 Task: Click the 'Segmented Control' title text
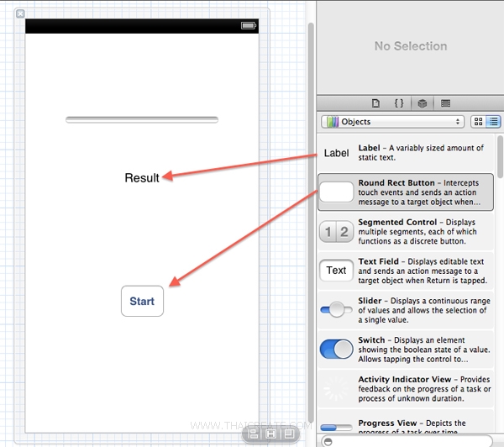coord(397,222)
